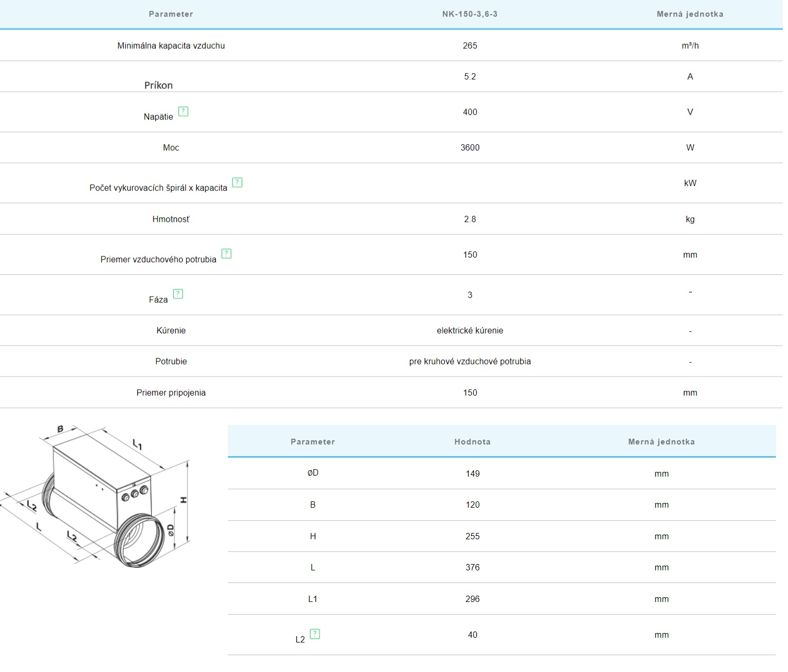Image resolution: width=788 pixels, height=672 pixels.
Task: Click the Hodnota column header
Action: 472,442
